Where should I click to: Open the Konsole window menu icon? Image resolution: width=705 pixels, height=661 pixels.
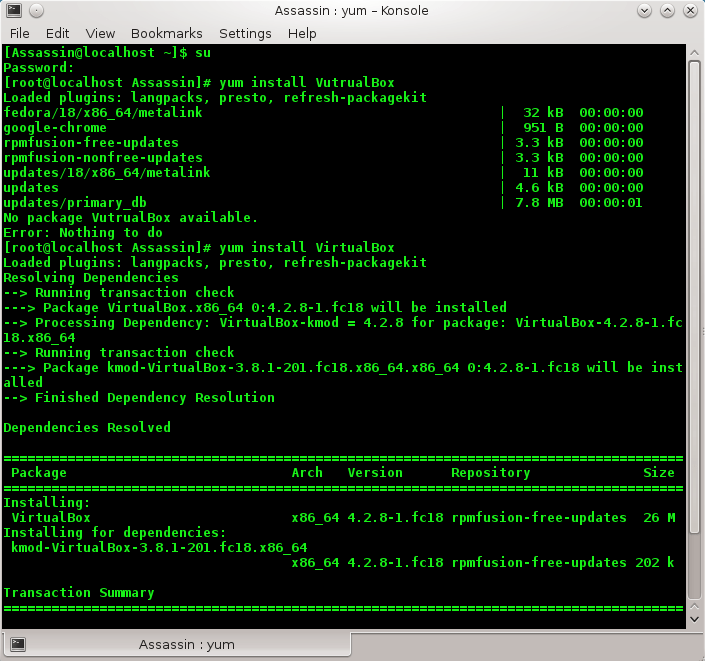pos(14,10)
